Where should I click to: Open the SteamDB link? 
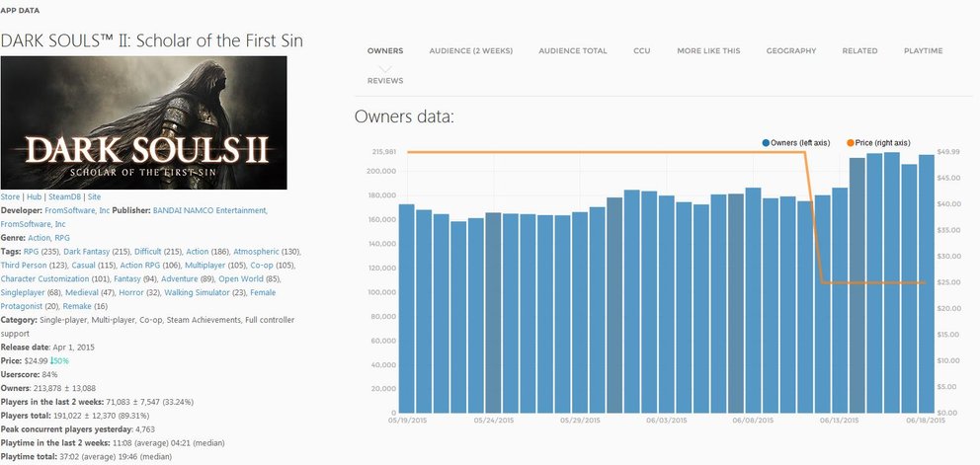click(x=64, y=196)
